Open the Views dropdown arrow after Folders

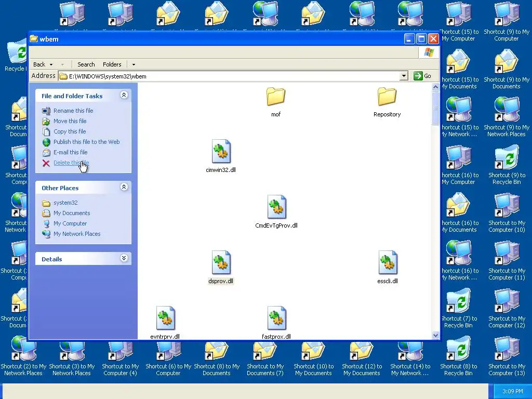click(x=134, y=64)
